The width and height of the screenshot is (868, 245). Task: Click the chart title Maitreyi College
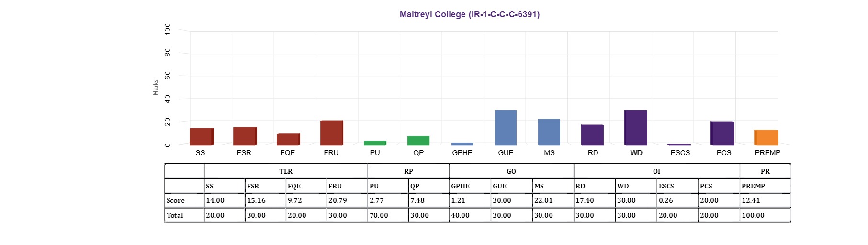pos(470,14)
